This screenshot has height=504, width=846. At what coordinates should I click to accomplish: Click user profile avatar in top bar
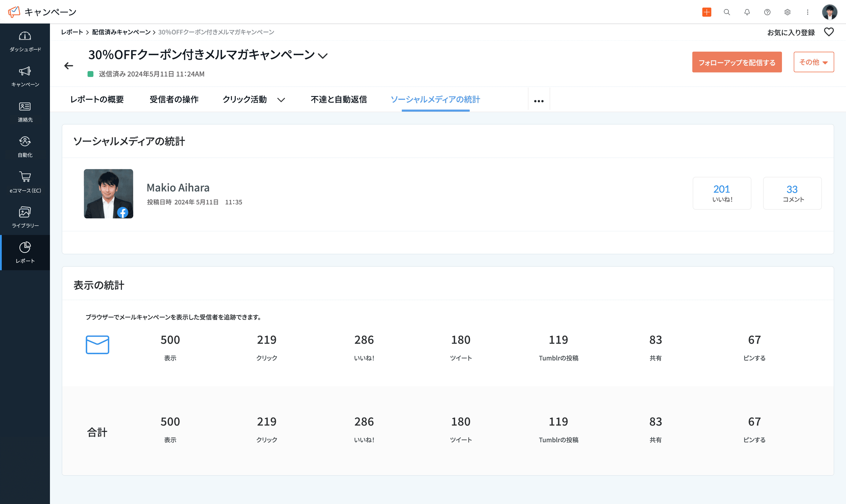click(830, 12)
